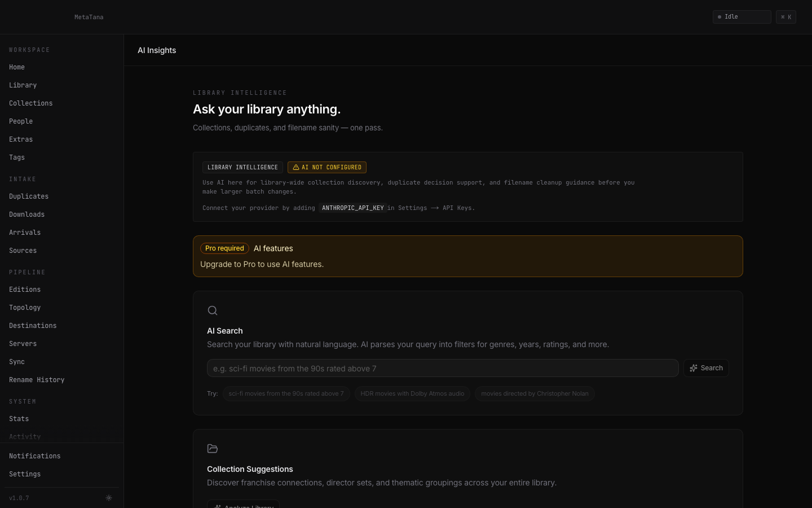Click the Analyze Library button
Screen dimensions: 812x508
(x=243, y=504)
